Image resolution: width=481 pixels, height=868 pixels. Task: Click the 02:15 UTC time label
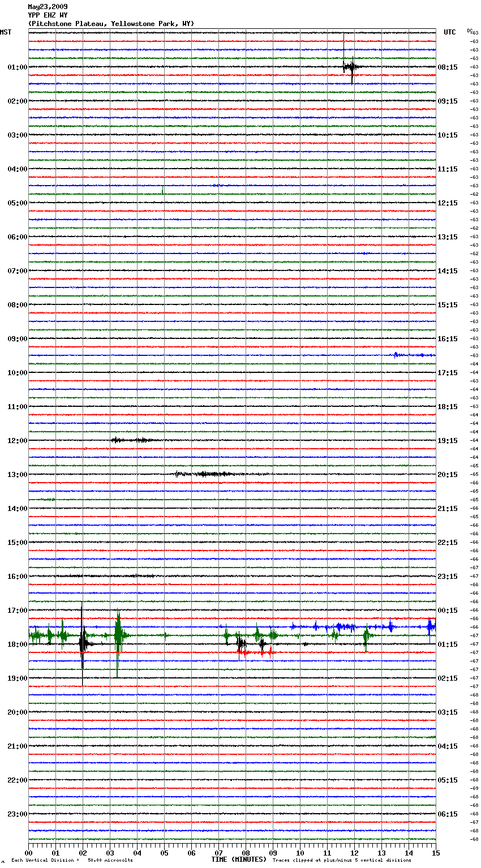coord(448,678)
